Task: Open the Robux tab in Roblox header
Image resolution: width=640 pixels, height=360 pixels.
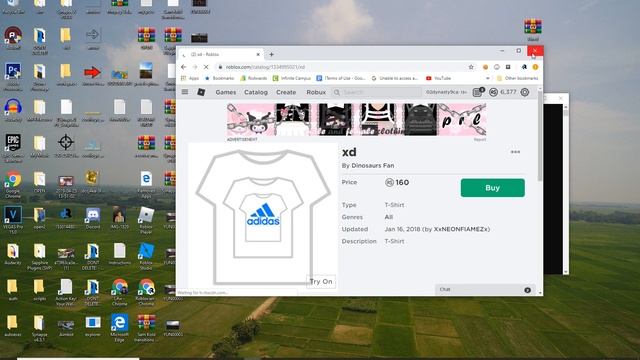Action: coord(316,92)
